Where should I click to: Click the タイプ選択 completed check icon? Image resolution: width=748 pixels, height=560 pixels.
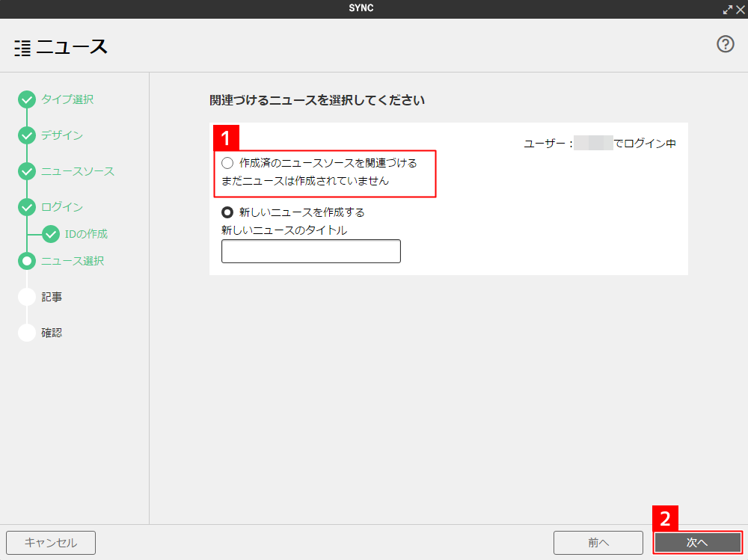[27, 99]
